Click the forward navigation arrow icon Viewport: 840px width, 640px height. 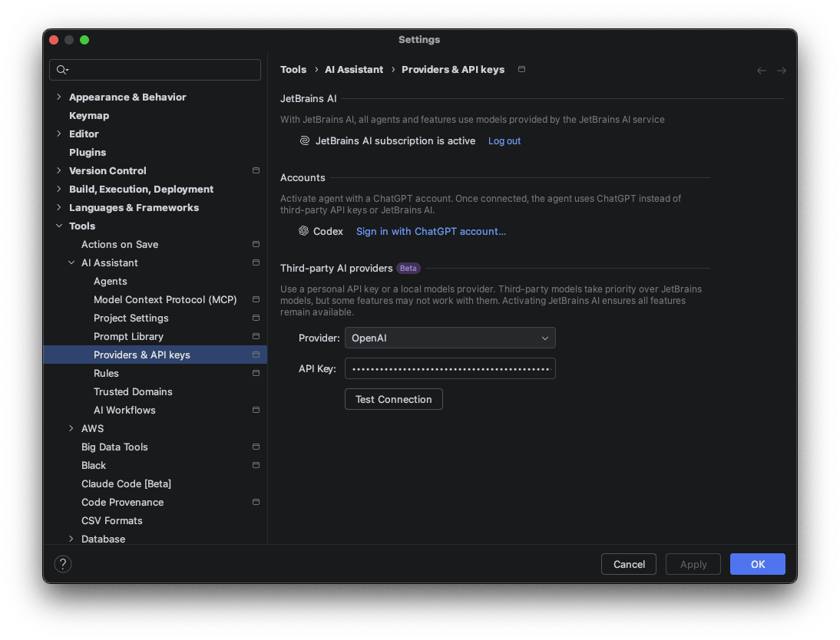pyautogui.click(x=781, y=71)
